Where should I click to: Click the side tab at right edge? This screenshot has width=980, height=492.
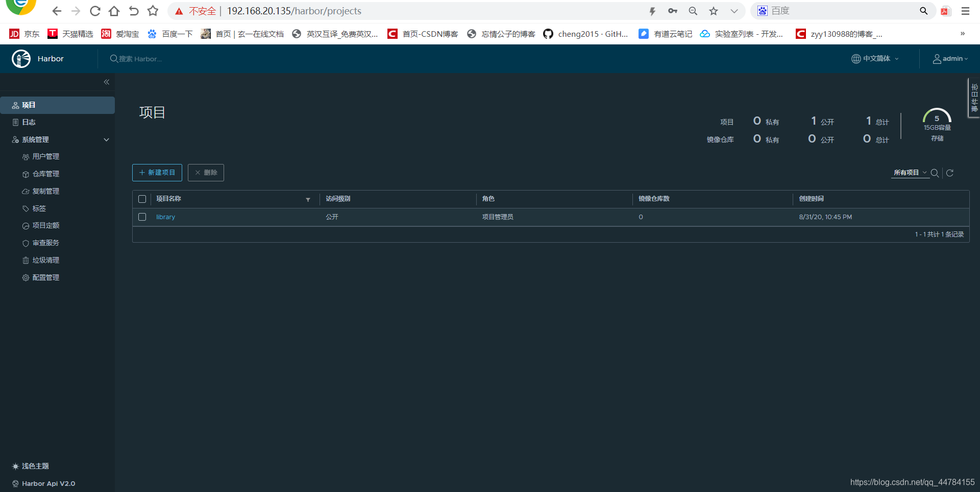(x=974, y=98)
